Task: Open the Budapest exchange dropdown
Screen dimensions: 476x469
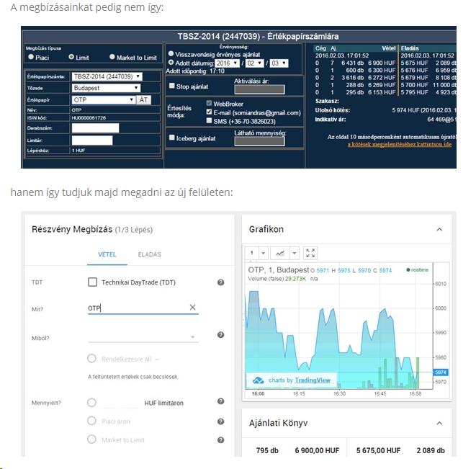Action: tap(106, 88)
